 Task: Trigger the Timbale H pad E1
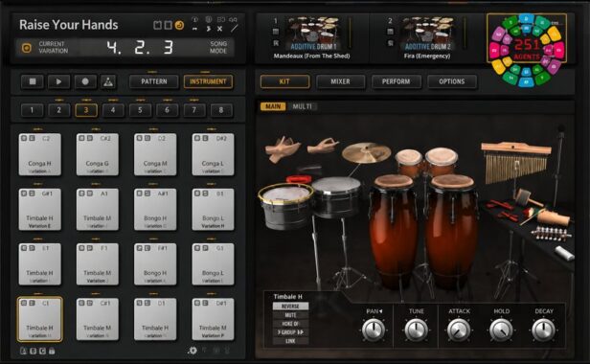[x=40, y=263]
